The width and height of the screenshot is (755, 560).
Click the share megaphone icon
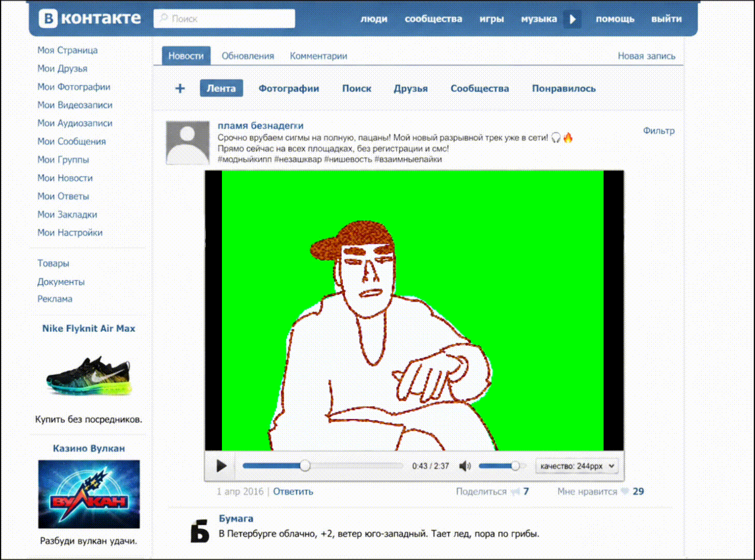tap(515, 492)
